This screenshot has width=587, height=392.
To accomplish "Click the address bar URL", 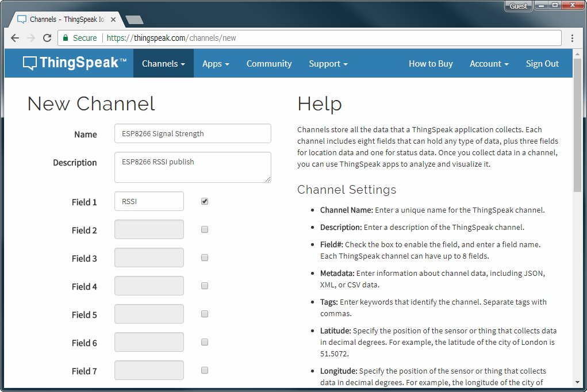I will click(x=171, y=38).
